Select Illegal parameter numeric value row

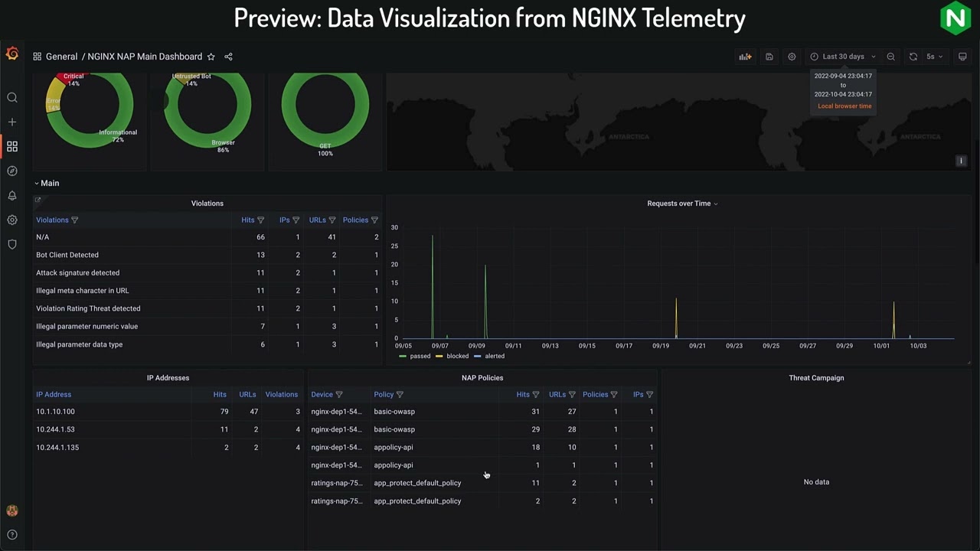click(x=207, y=326)
